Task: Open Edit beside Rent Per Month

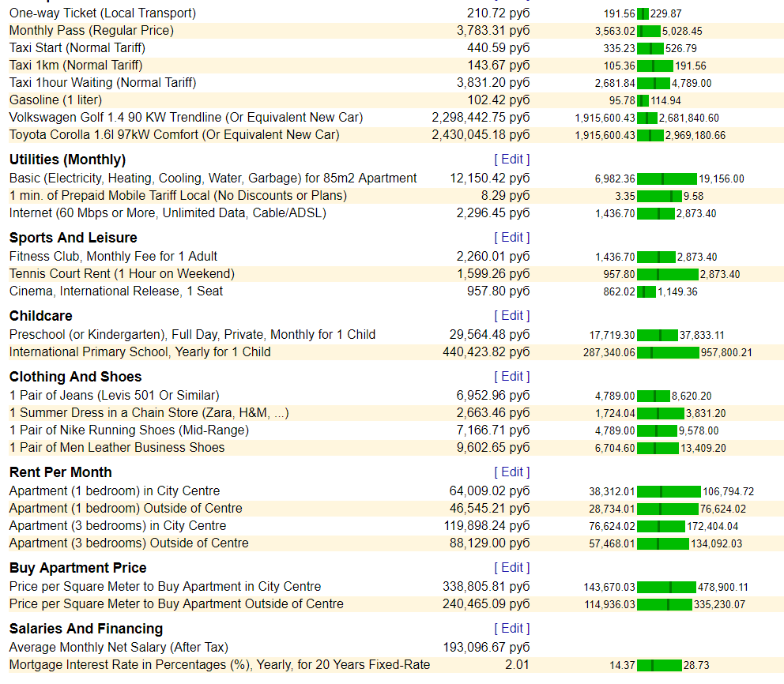Action: pyautogui.click(x=511, y=472)
